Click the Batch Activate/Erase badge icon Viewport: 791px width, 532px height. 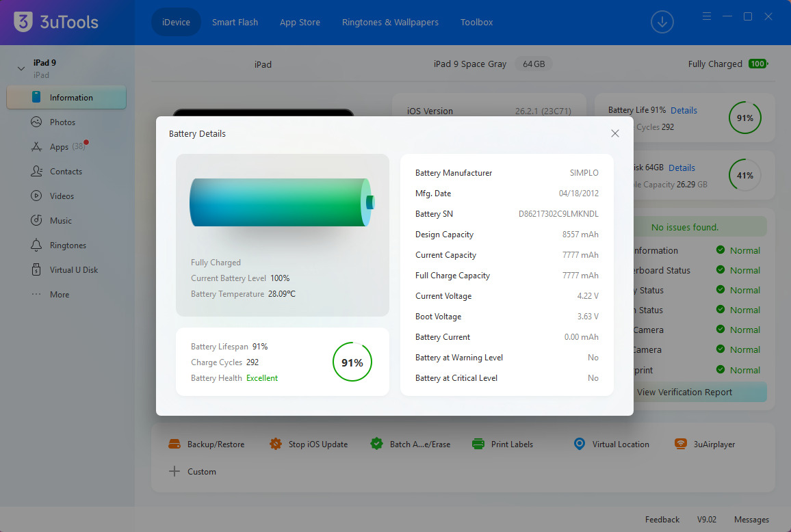coord(376,444)
